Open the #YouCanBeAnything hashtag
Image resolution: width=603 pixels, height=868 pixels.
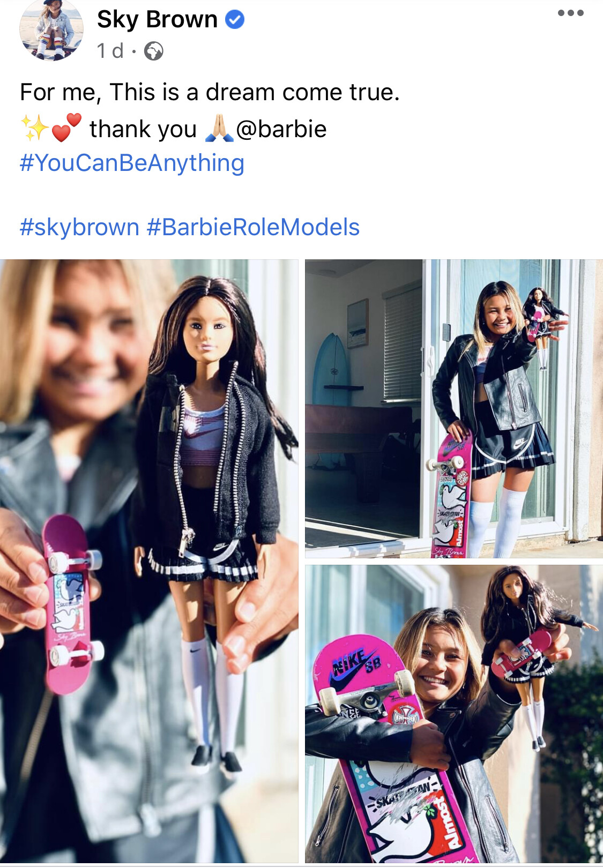point(132,163)
